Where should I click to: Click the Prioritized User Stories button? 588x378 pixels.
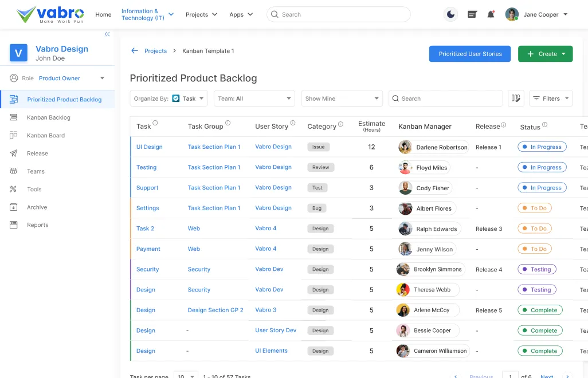[x=470, y=53]
